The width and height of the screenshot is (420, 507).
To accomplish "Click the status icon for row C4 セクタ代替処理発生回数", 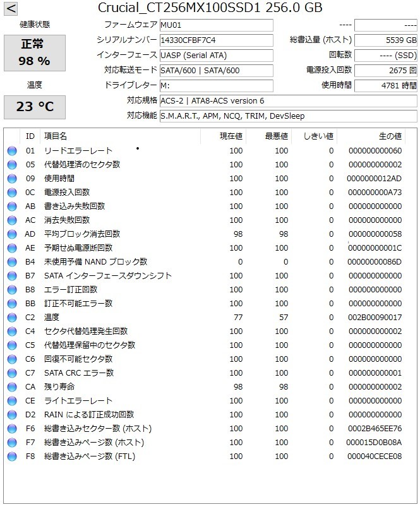I will [12, 331].
